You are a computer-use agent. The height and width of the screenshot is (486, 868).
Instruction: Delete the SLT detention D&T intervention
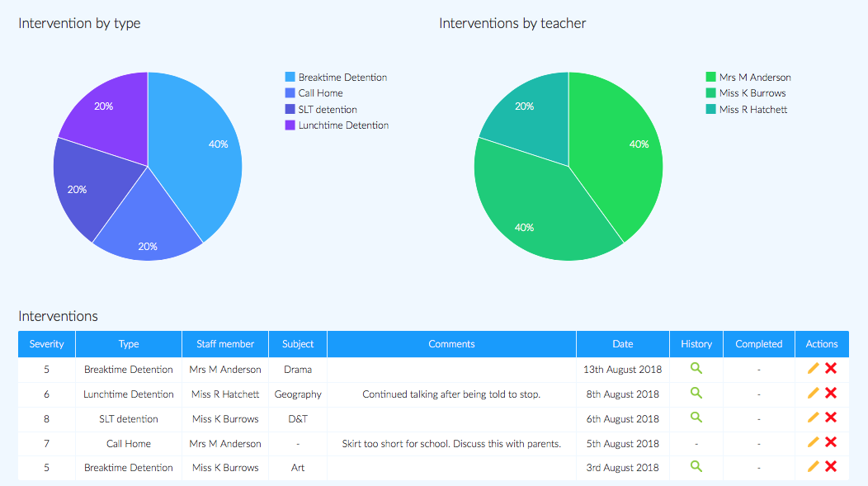830,418
